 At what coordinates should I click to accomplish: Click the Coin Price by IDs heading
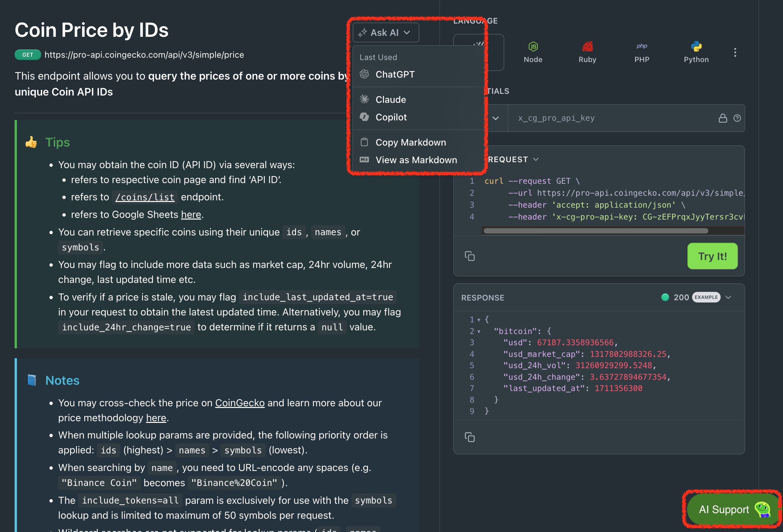(x=91, y=30)
